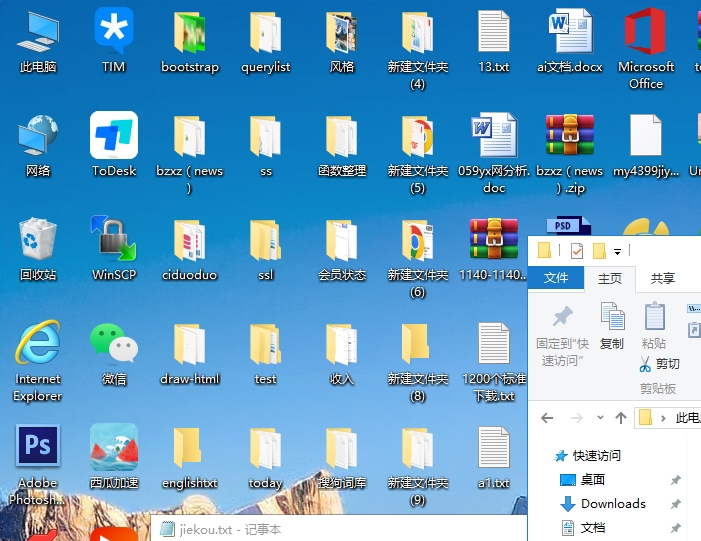This screenshot has width=701, height=541.
Task: Select the today folder
Action: coord(266,458)
